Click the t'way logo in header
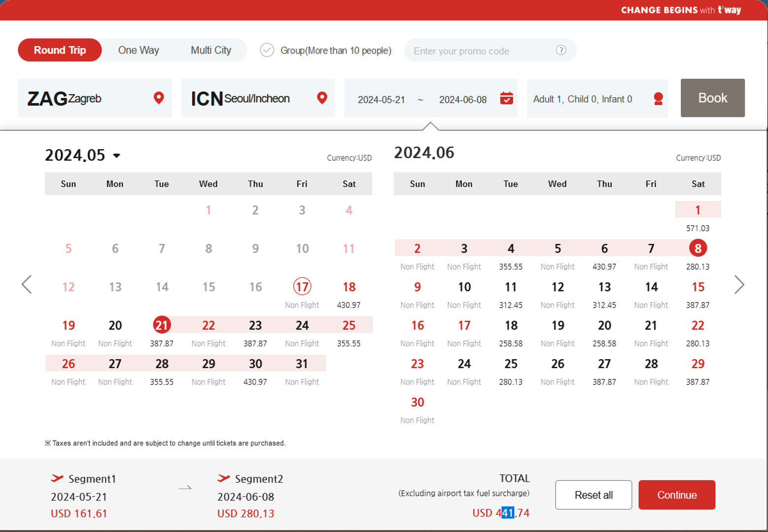Image resolution: width=768 pixels, height=532 pixels. 729,10
